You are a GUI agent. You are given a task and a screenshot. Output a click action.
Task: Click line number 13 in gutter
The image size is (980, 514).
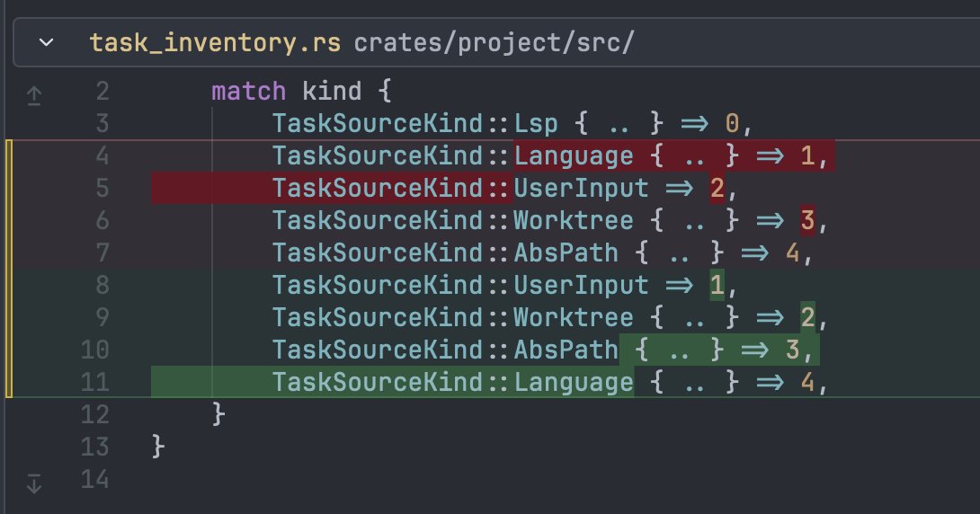(x=95, y=447)
